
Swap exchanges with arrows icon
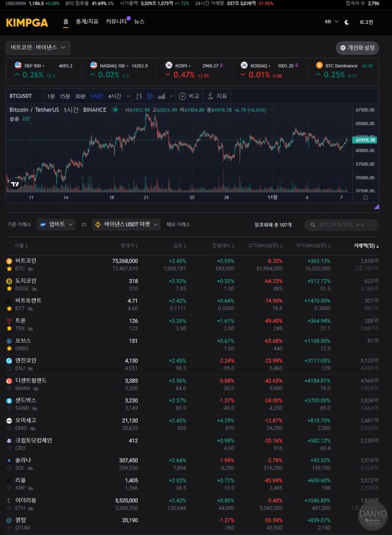[84, 225]
